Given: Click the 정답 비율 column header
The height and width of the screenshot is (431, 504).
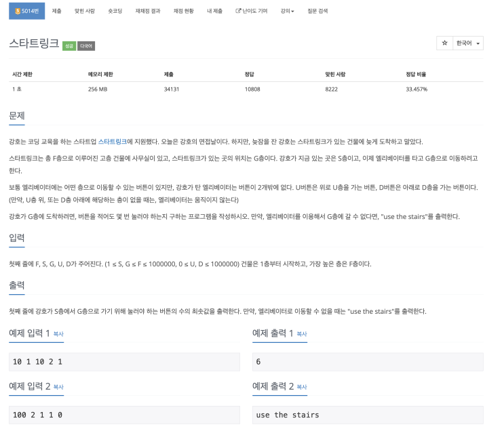Looking at the screenshot, I should coord(416,74).
